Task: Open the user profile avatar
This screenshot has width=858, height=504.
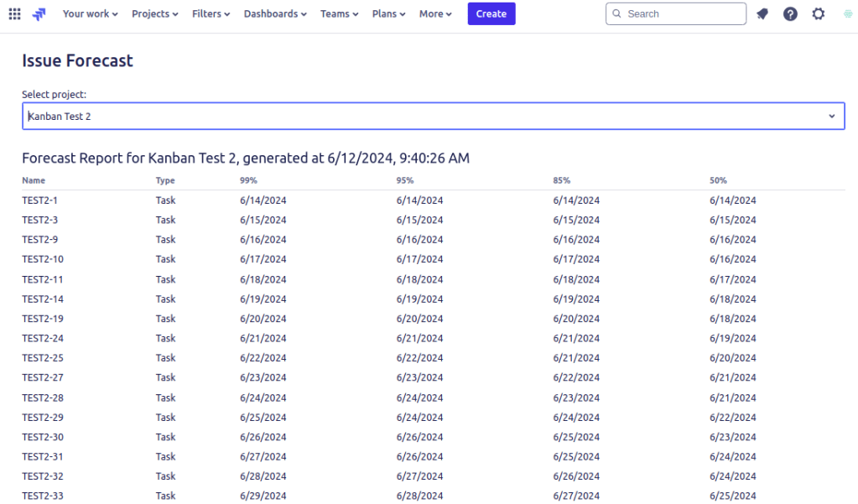Action: click(x=847, y=13)
